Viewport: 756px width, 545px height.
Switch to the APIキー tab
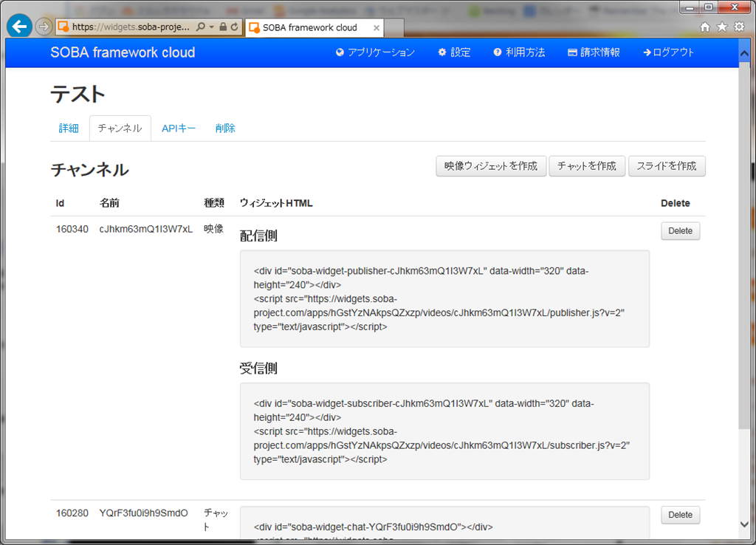[179, 128]
